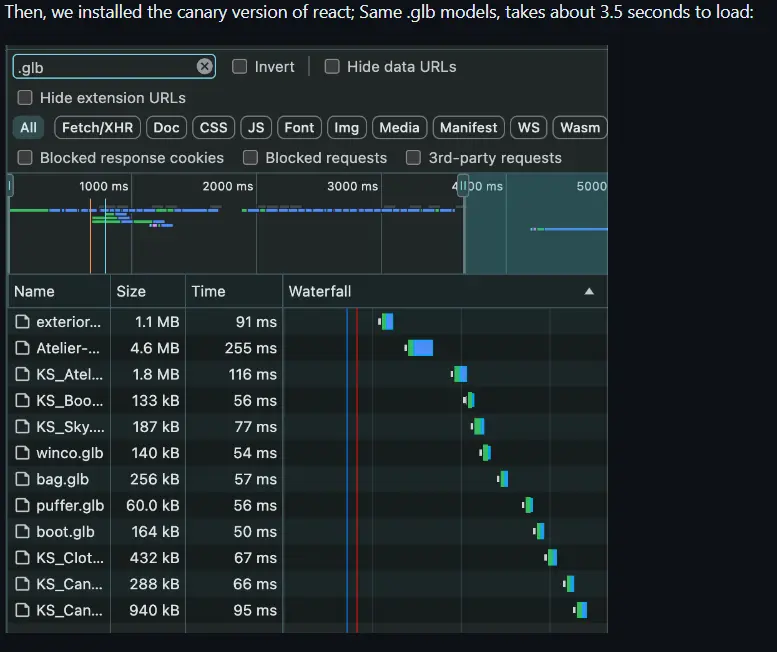Click the file icon for boot.glb

point(22,532)
